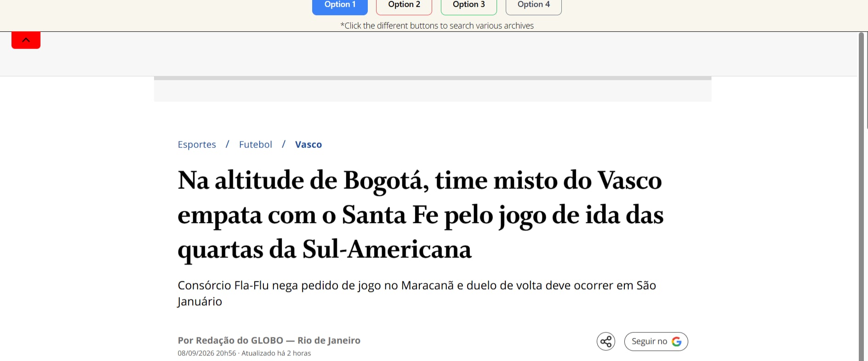Click the subtitle mentioning Consórcio Fla-Flu
Screen dimensions: 868x361
tap(417, 293)
